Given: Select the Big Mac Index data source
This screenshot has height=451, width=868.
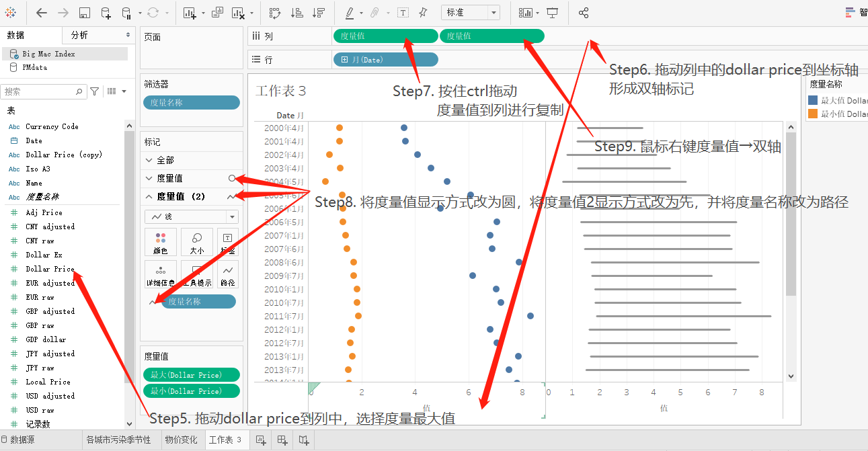Looking at the screenshot, I should coord(65,54).
